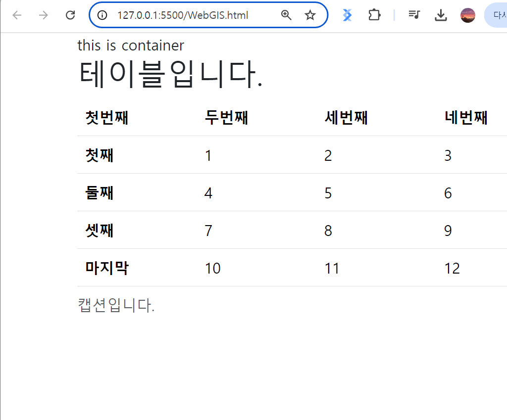Screen dimensions: 507x420
Task: Bookmark this page with the star icon
Action: [310, 15]
